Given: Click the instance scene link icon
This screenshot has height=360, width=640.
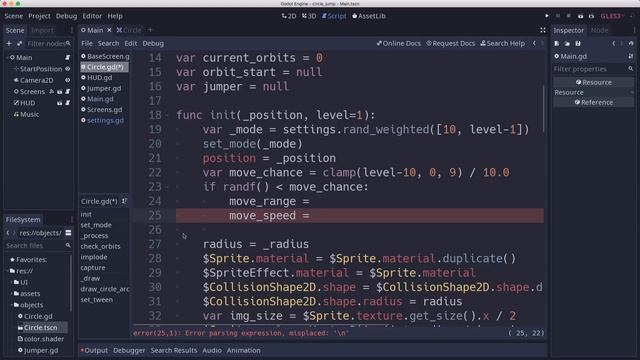Looking at the screenshot, I should [x=19, y=43].
